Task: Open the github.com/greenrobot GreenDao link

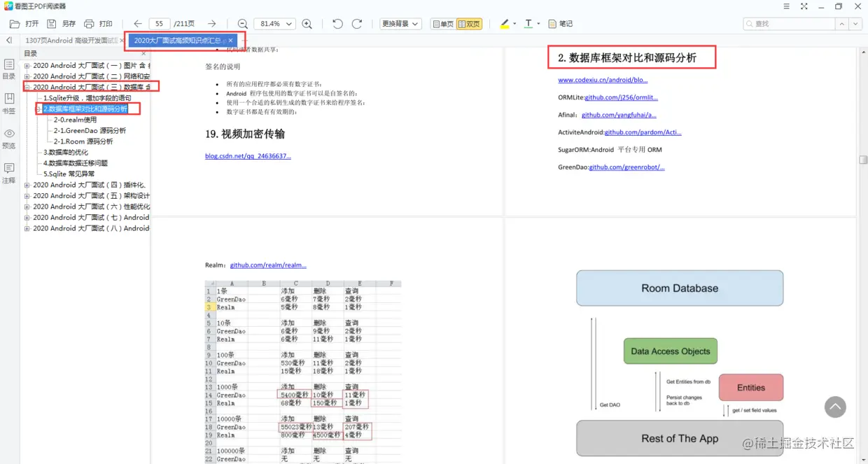Action: tap(627, 167)
